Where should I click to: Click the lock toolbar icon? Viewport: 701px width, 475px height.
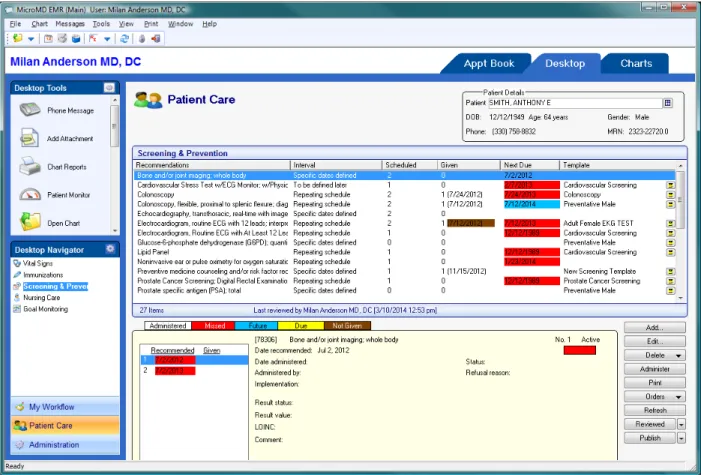click(142, 39)
